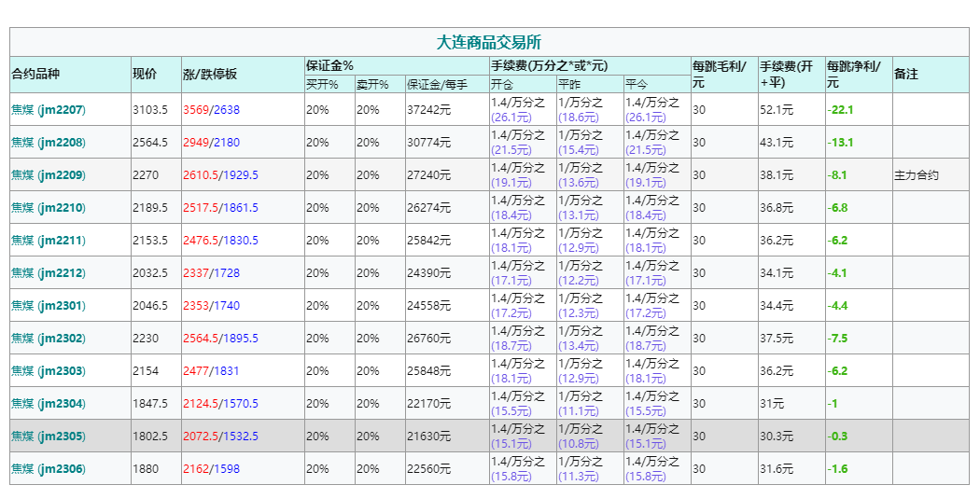This screenshot has height=499, width=980.
Task: Click the current price 3103.5
Action: tap(150, 110)
